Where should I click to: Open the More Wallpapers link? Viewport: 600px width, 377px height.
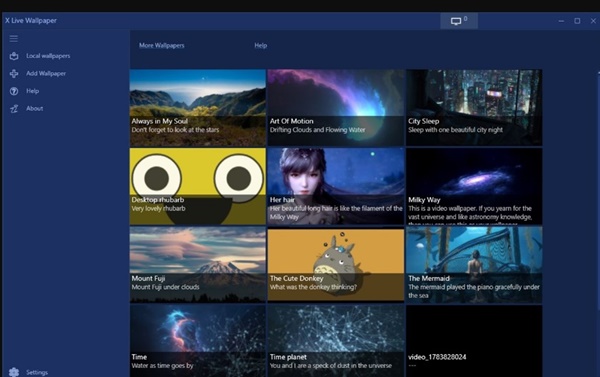coord(161,45)
